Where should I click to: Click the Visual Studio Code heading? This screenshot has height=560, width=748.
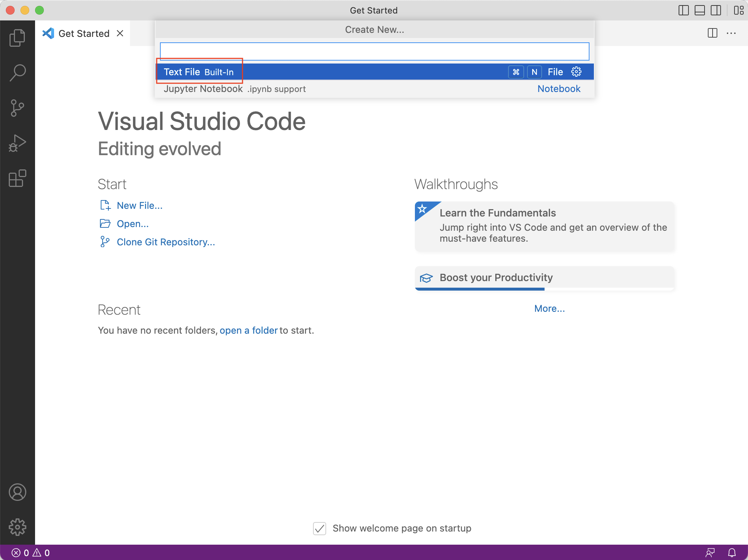[202, 121]
